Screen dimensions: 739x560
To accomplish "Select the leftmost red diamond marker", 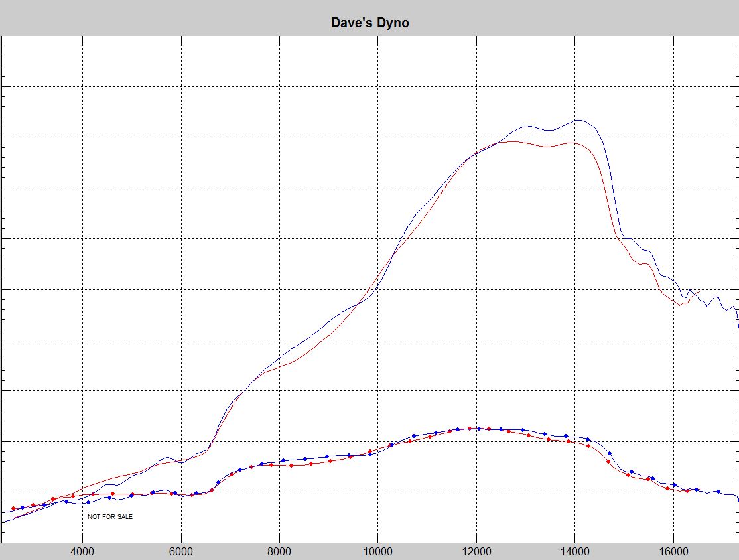I will pos(13,508).
